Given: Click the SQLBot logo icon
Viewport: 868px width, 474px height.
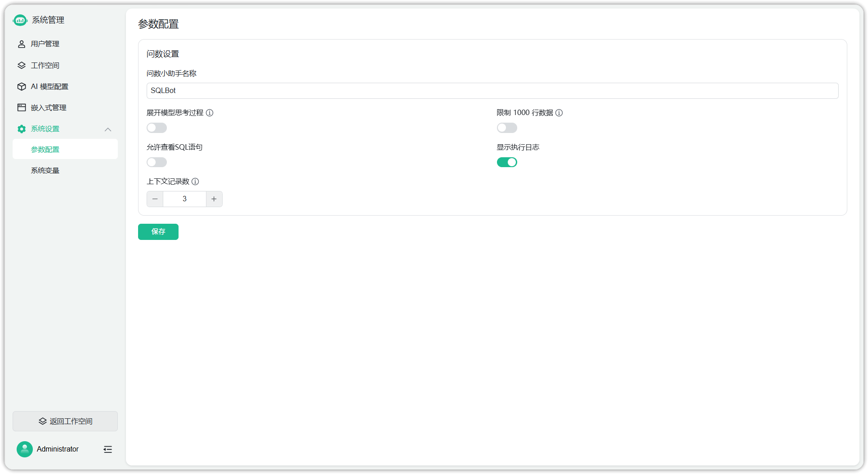Looking at the screenshot, I should pos(20,20).
